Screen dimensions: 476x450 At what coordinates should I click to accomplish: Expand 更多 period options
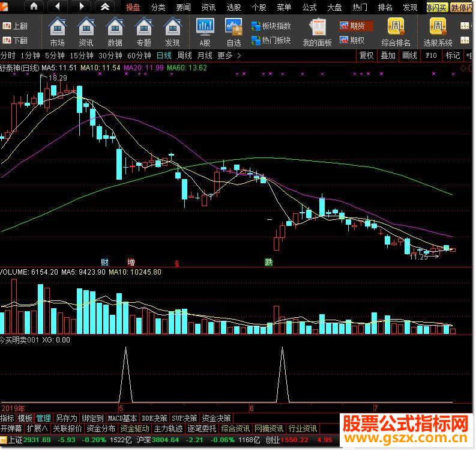point(229,56)
